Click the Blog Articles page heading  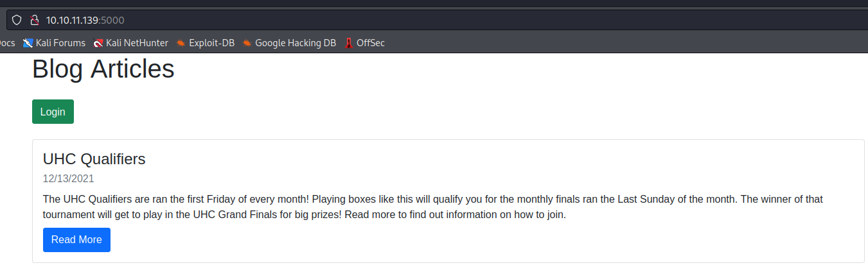(x=103, y=69)
